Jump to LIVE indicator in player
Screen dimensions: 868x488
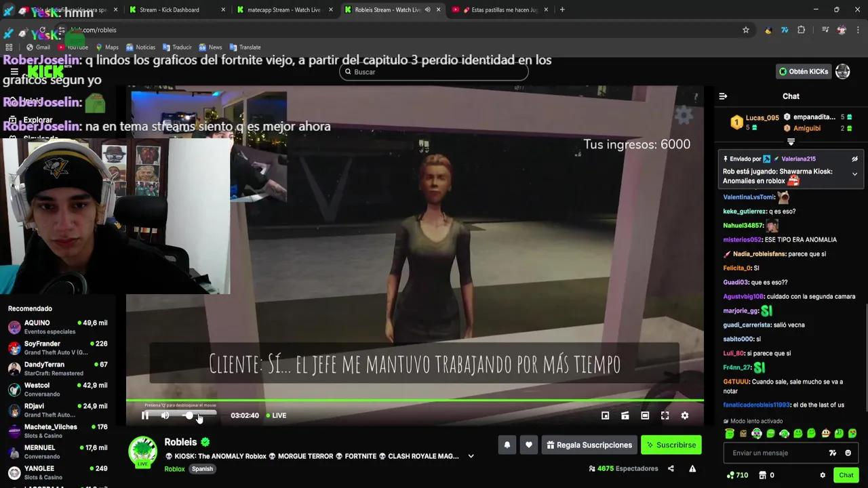(276, 415)
